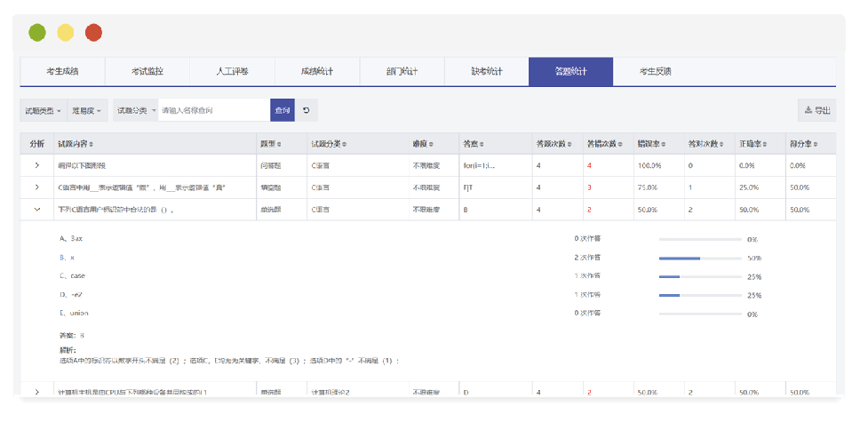Click sort icon on 答题次数 column

tap(569, 144)
